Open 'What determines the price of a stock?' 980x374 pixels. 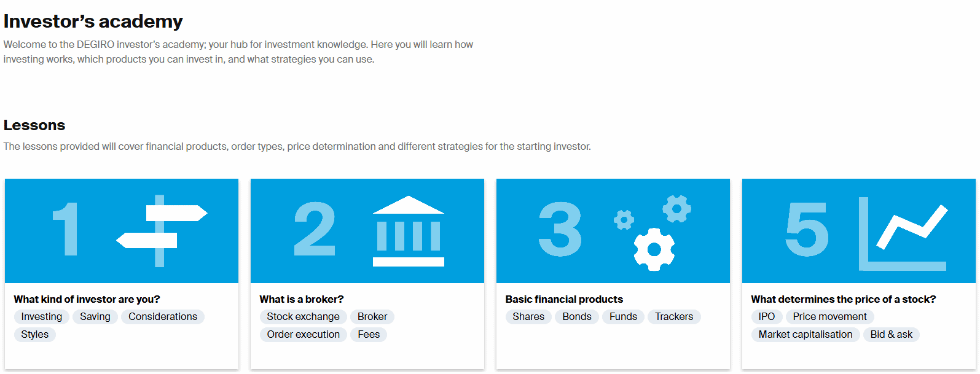(x=843, y=299)
